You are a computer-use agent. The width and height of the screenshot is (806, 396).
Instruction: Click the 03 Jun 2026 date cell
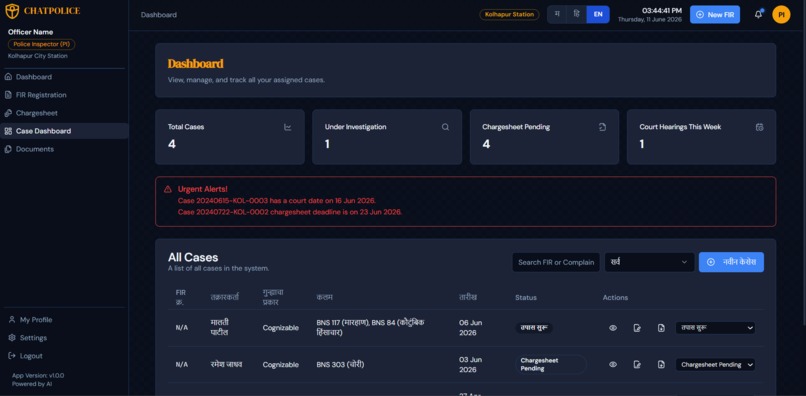[470, 365]
